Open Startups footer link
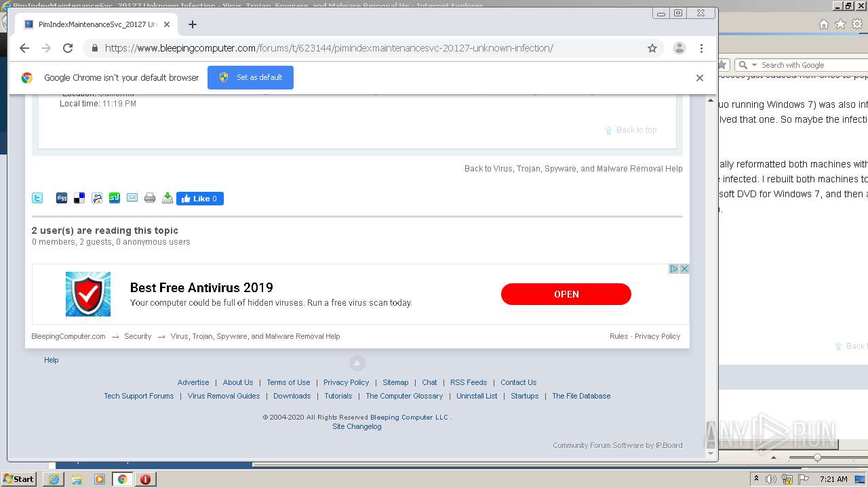Viewport: 868px width, 488px height. pyautogui.click(x=525, y=396)
